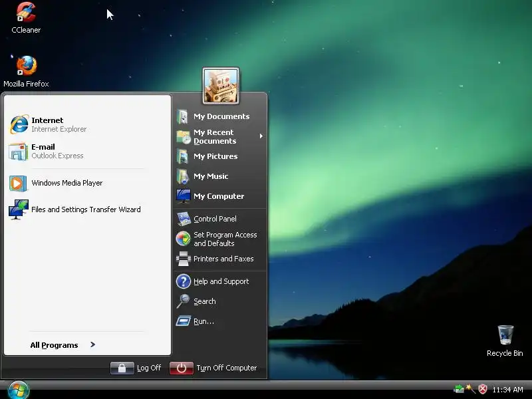Image resolution: width=532 pixels, height=399 pixels.
Task: Click the taskbar clock showing 11:34 AM
Action: [x=507, y=390]
